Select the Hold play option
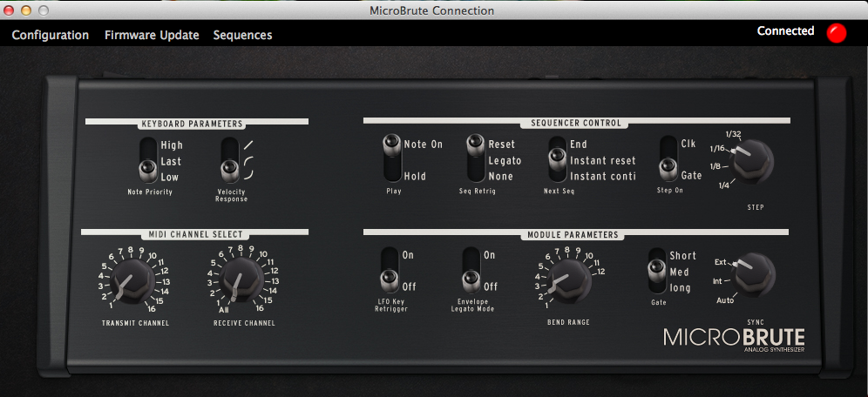Viewport: 868px width, 397px height. pyautogui.click(x=415, y=177)
